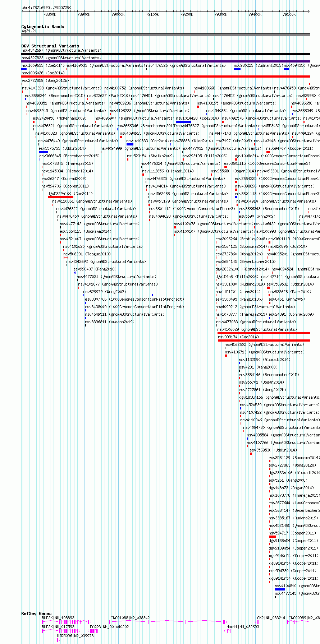The height and width of the screenshot is (644, 320).
Task: Click esv7197 (Ahn2009) label
Action: [234, 141]
